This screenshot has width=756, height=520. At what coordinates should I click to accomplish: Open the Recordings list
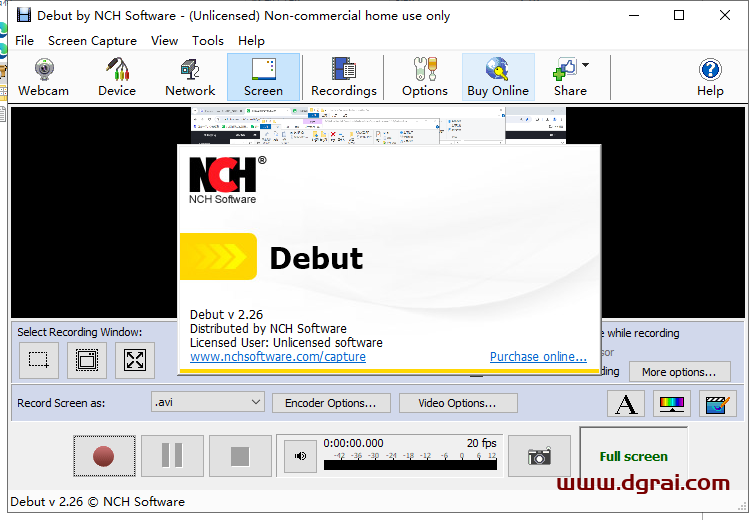pos(344,77)
